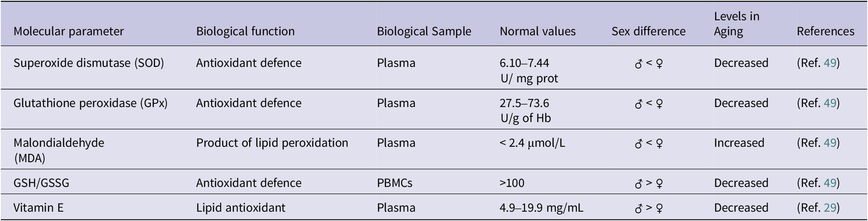The height and width of the screenshot is (221, 868).
Task: Click the Molecular parameter column header
Action: 68,32
